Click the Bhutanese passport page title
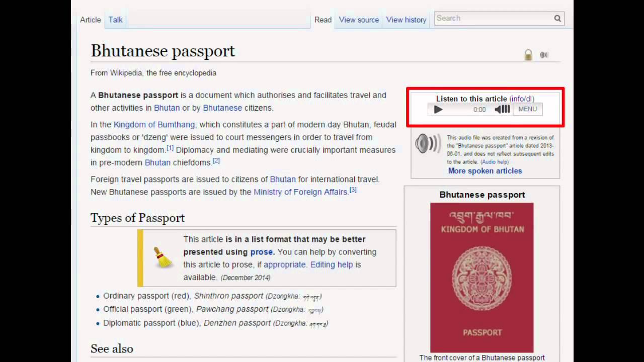This screenshot has width=644, height=362. click(163, 51)
